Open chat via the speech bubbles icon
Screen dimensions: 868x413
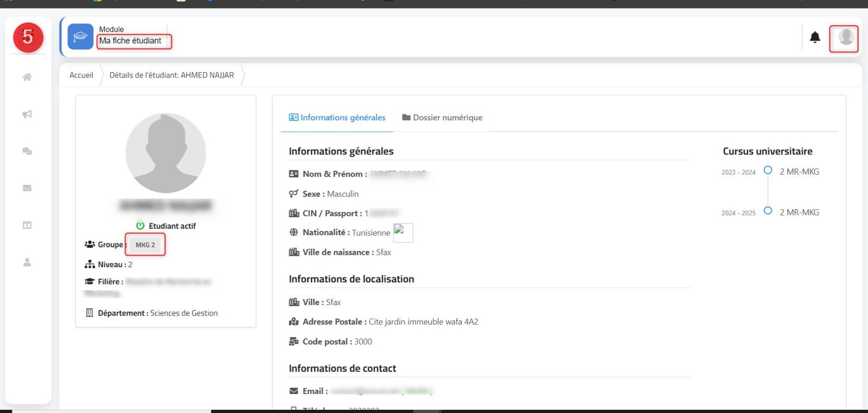(x=27, y=151)
